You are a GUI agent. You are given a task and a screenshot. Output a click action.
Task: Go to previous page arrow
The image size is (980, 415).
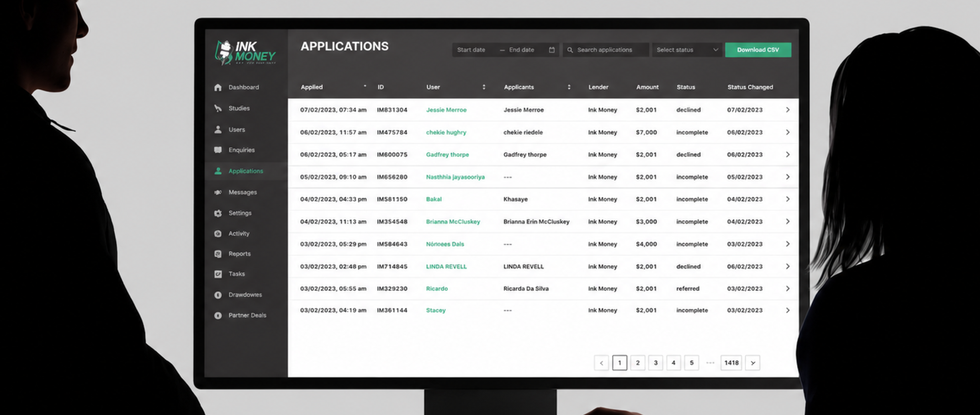[x=601, y=363]
